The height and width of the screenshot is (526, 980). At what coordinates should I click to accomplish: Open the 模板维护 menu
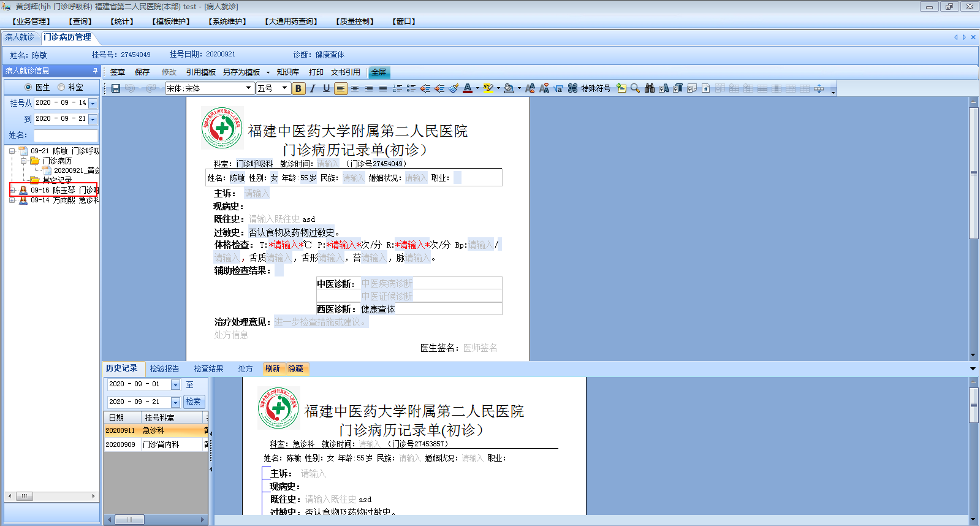tap(171, 21)
